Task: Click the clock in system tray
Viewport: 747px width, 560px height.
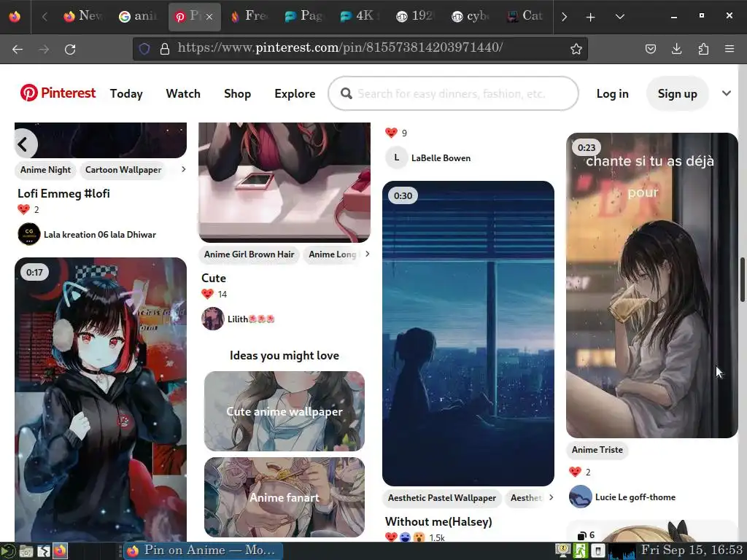Action: [x=692, y=551]
